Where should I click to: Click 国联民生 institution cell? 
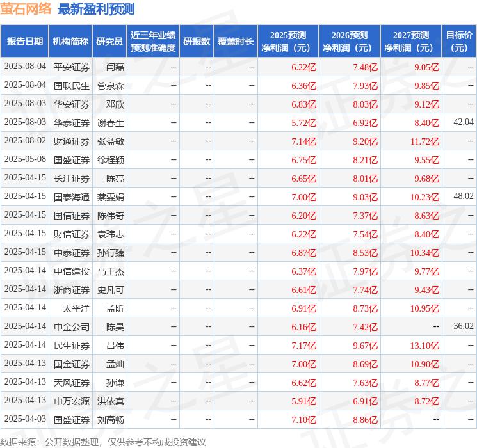pos(72,86)
